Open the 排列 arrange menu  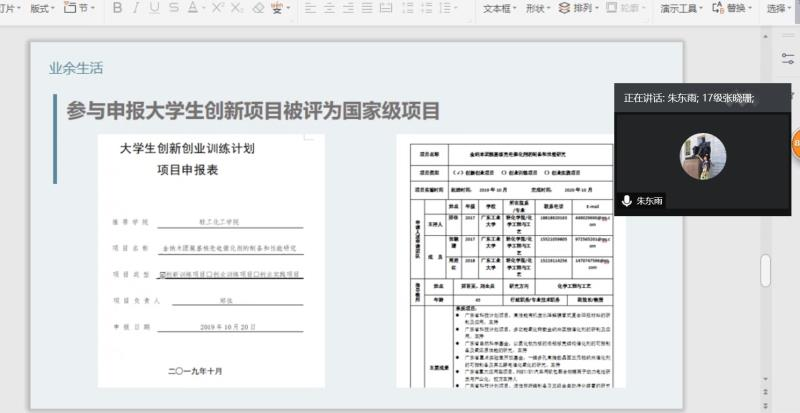tap(578, 8)
